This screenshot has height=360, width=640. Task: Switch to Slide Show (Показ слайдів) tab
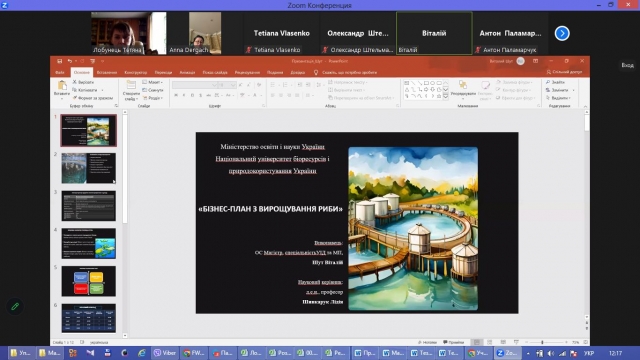click(x=215, y=72)
